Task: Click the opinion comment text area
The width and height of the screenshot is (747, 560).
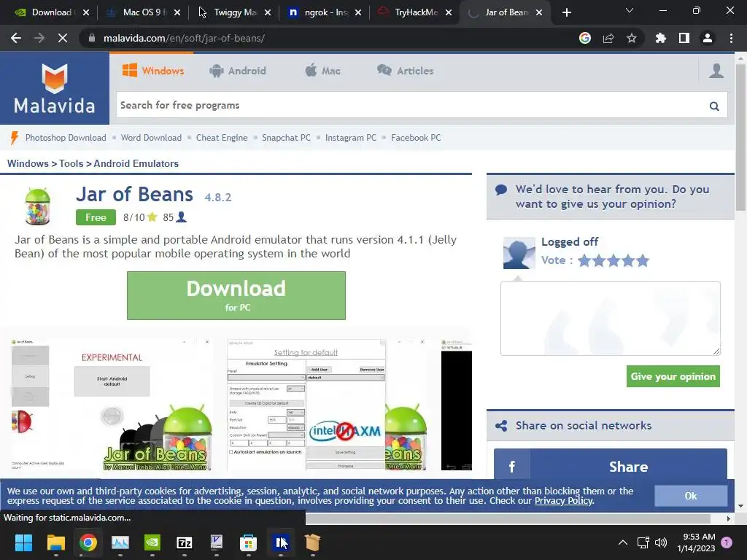Action: (x=611, y=319)
